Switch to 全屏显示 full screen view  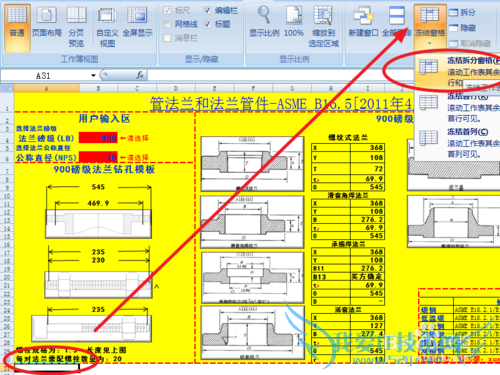(137, 23)
